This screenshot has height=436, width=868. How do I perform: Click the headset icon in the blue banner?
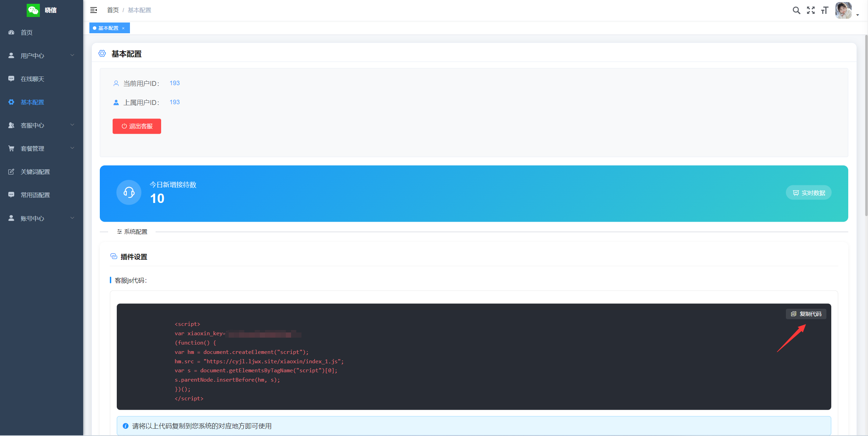pos(129,192)
